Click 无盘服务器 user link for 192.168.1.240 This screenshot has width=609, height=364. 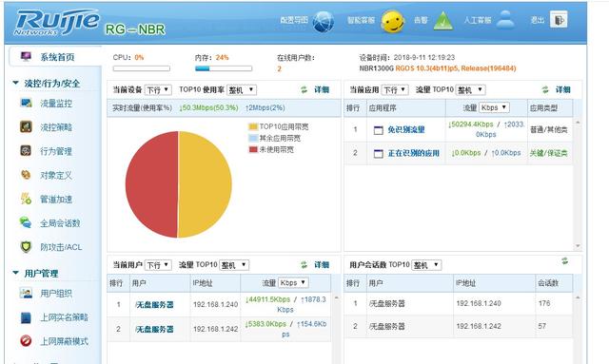point(154,305)
